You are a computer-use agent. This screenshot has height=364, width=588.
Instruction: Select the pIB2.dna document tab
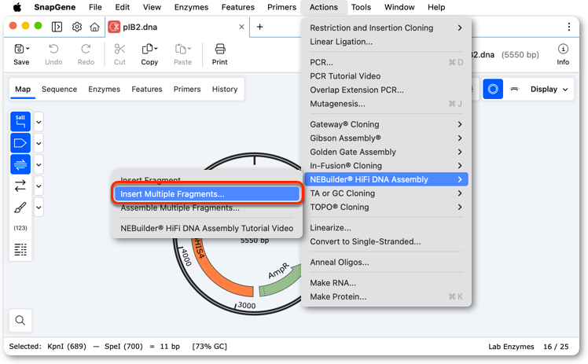coord(177,27)
